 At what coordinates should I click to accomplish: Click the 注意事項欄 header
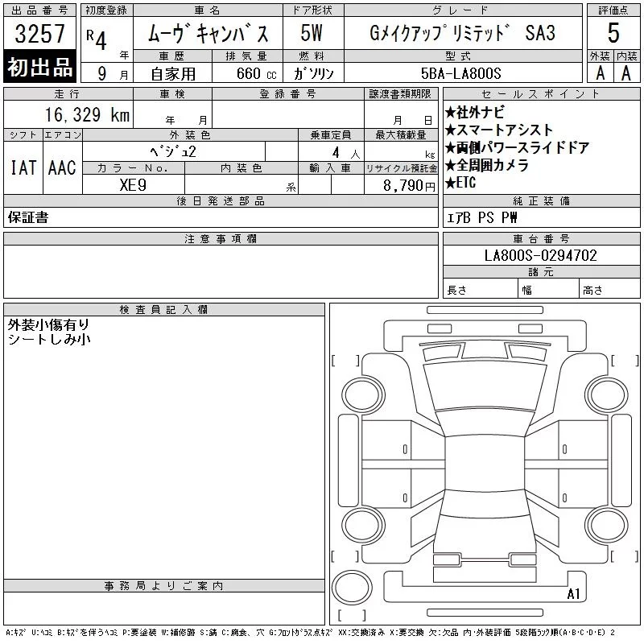221,238
